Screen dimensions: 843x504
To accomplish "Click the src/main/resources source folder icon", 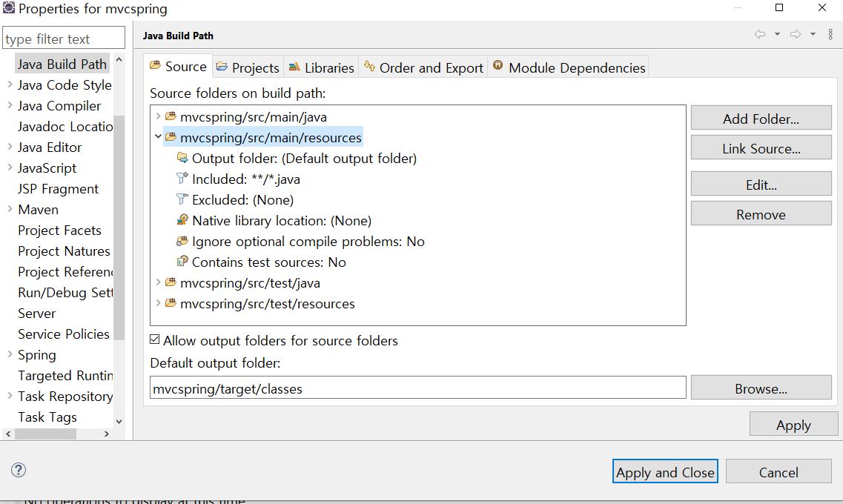I will 171,137.
